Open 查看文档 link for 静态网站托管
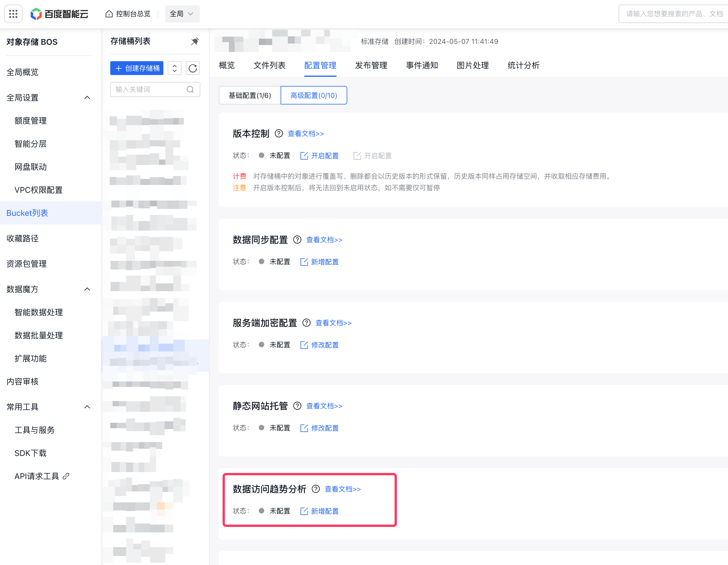The image size is (728, 565). [324, 406]
